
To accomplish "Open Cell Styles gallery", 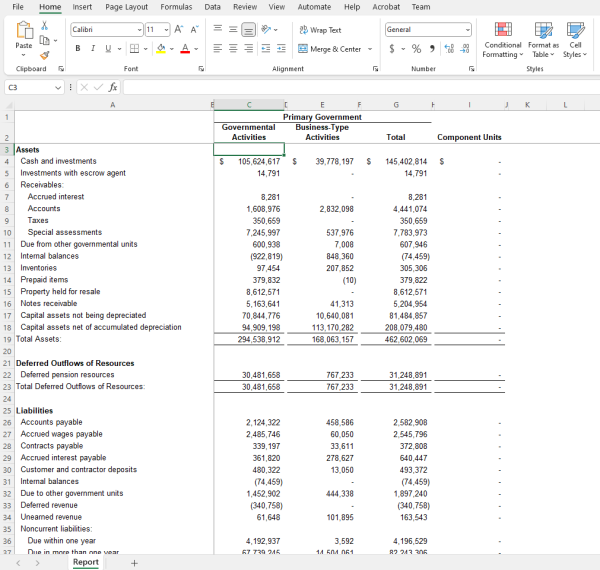I will 575,40.
